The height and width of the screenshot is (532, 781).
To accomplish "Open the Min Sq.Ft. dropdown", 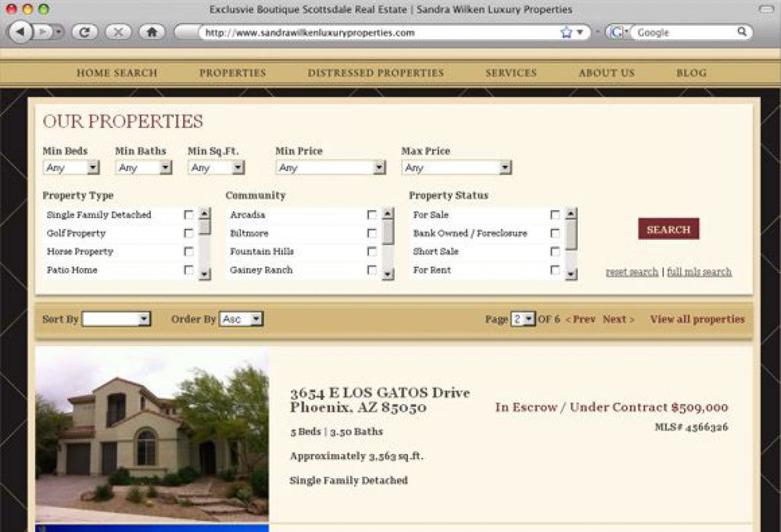I will [x=217, y=168].
